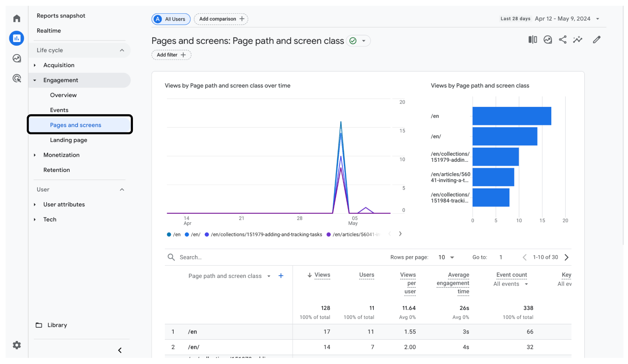Open the Rows per page dropdown
This screenshot has height=364, width=628.
[446, 257]
